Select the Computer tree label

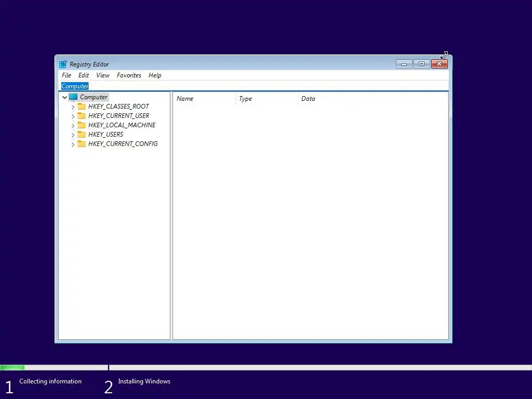pyautogui.click(x=94, y=97)
